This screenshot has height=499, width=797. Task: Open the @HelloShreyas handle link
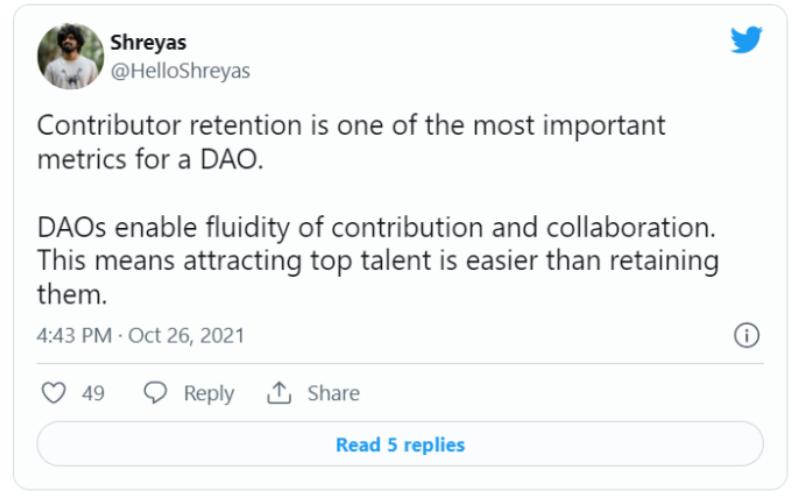pyautogui.click(x=180, y=71)
